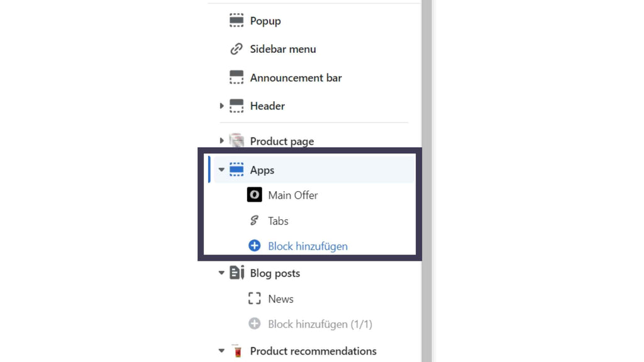Viewport: 644px width, 362px height.
Task: Click the Header section icon
Action: [236, 106]
